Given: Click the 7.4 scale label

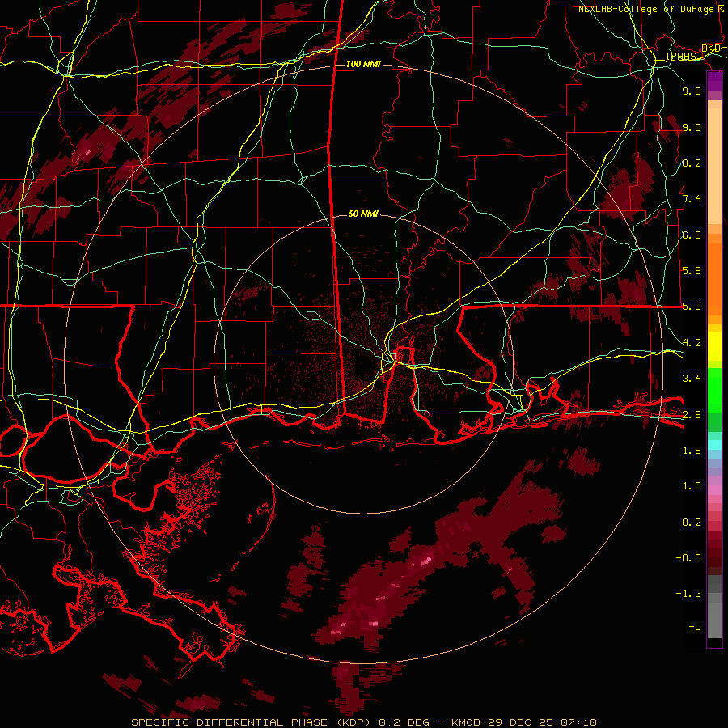Looking at the screenshot, I should (692, 199).
